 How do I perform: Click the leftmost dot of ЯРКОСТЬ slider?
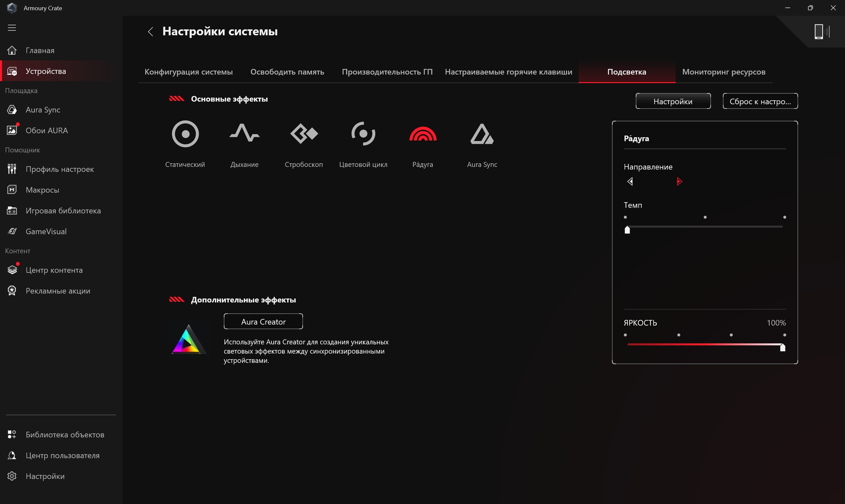coord(625,335)
